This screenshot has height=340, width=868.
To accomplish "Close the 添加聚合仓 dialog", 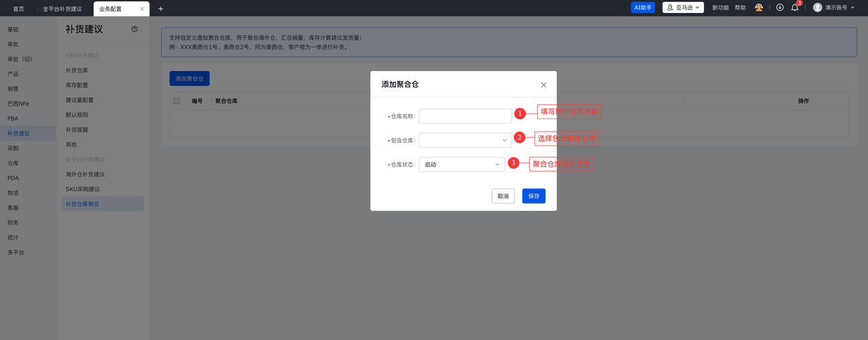I will click(x=543, y=85).
